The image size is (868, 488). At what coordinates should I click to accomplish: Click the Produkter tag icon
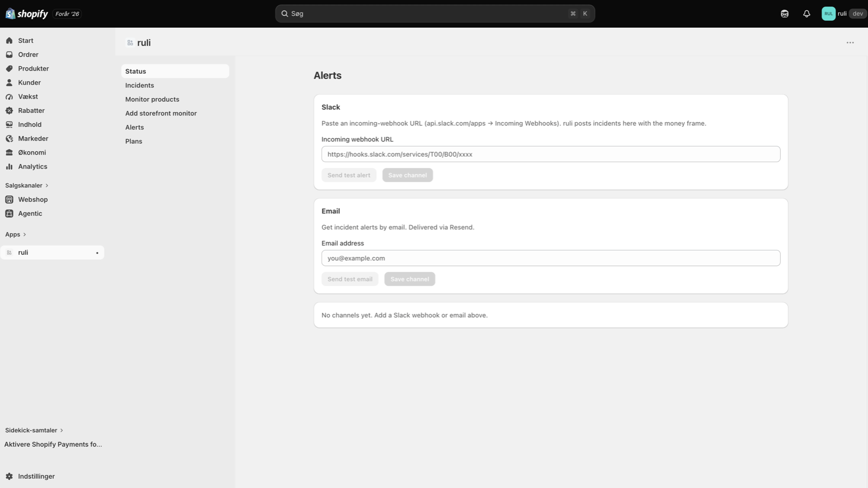[x=9, y=69]
